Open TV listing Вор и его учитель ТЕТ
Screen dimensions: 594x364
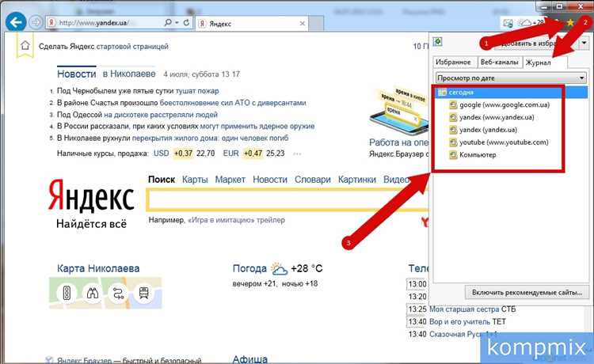[467, 321]
